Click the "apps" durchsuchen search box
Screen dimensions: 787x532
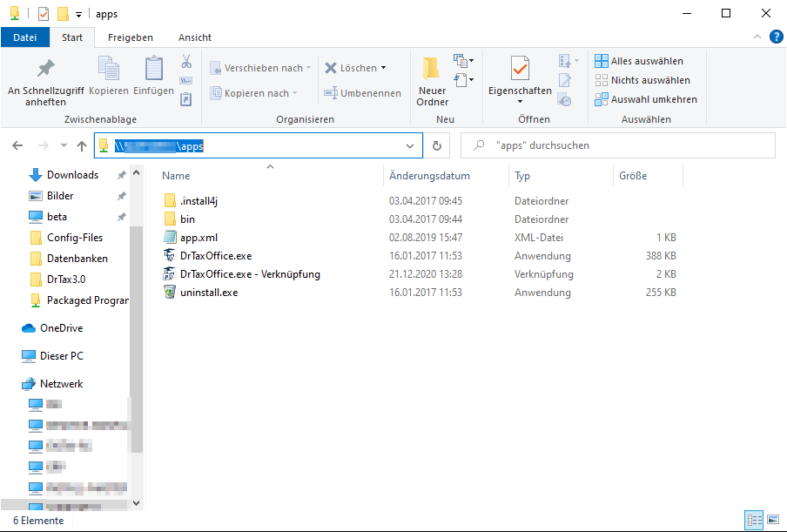(618, 145)
